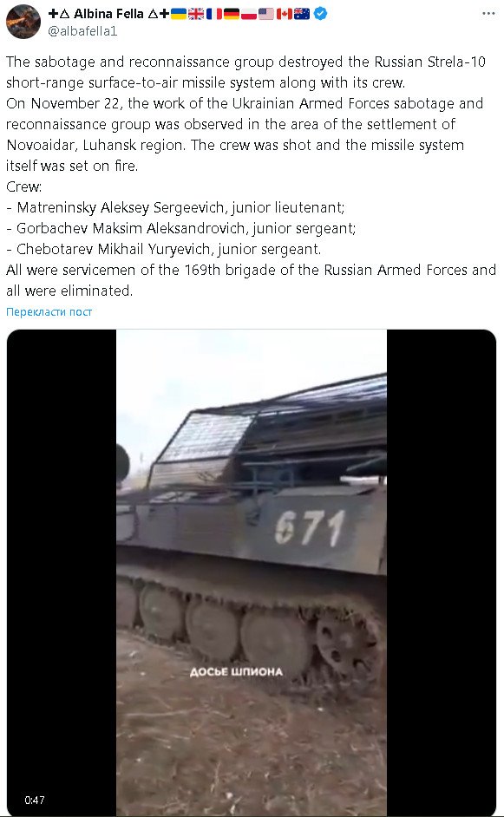The image size is (504, 817).
Task: Click the 0:47 video duration badge
Action: 35,800
